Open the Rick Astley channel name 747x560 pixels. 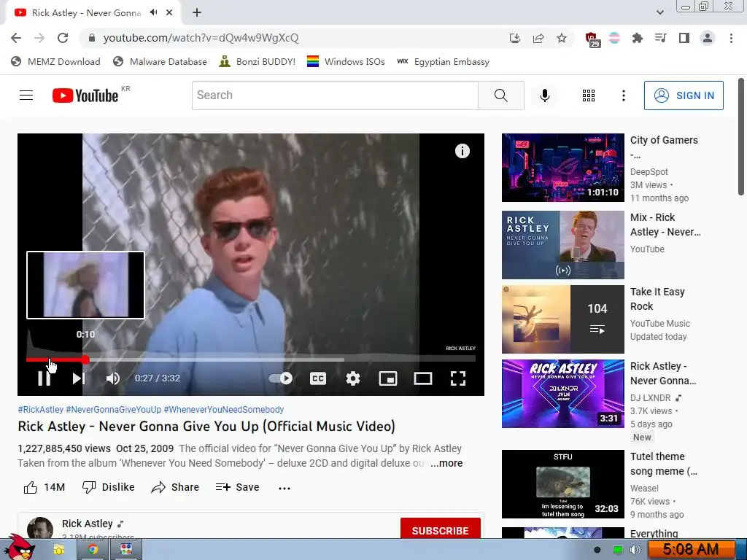(x=88, y=524)
